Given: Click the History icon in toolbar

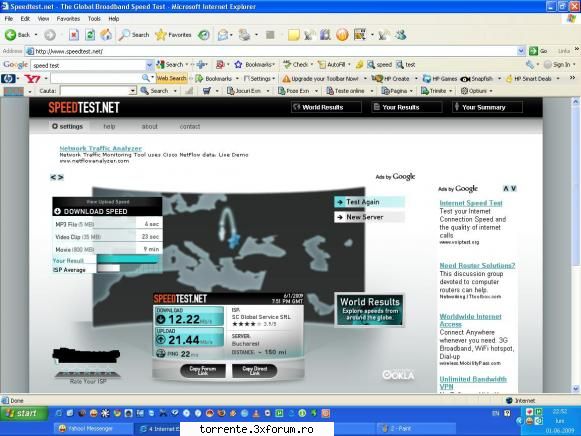Looking at the screenshot, I should click(x=203, y=35).
